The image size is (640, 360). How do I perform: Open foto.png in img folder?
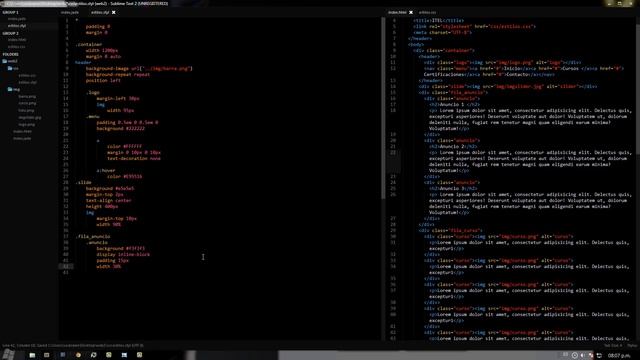coord(26,111)
